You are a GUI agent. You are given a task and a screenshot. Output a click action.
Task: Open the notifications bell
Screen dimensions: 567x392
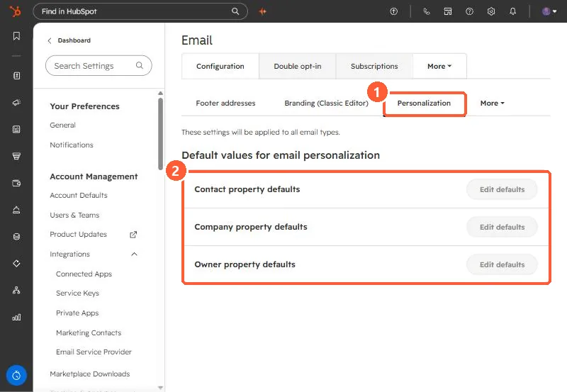[512, 11]
